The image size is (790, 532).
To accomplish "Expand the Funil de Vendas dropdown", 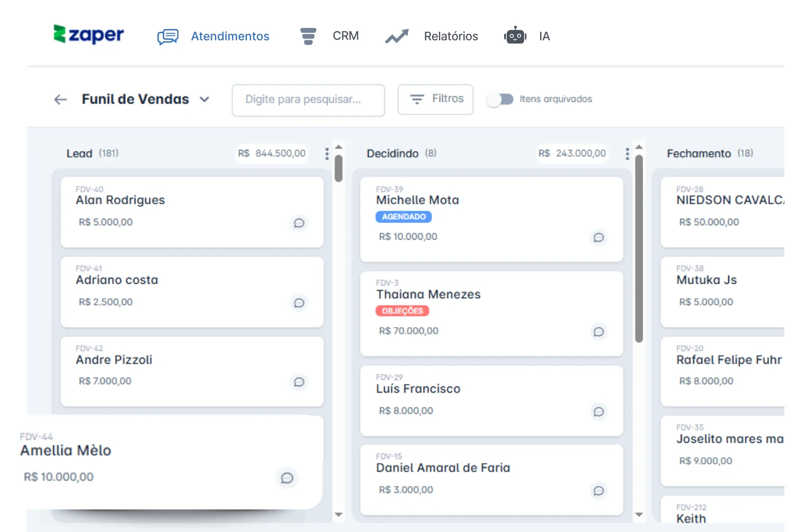I will click(x=204, y=99).
